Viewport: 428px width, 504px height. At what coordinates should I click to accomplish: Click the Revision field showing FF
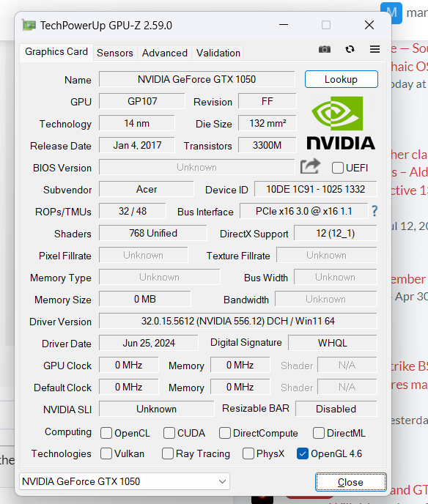click(x=267, y=101)
